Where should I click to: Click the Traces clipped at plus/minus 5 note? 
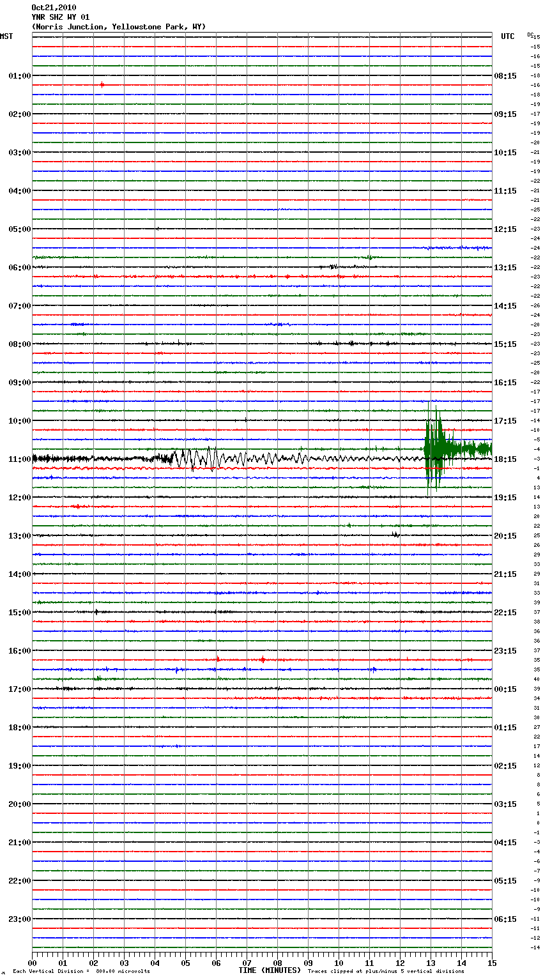pyautogui.click(x=386, y=971)
